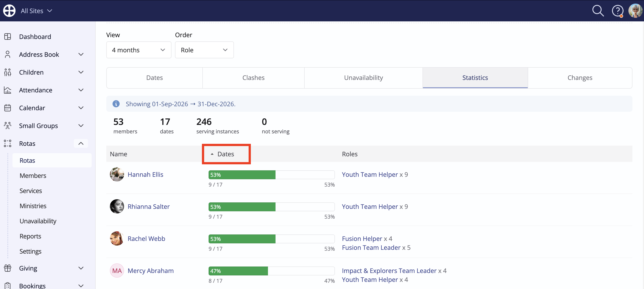Open Dashboard via its grid icon

tap(8, 37)
